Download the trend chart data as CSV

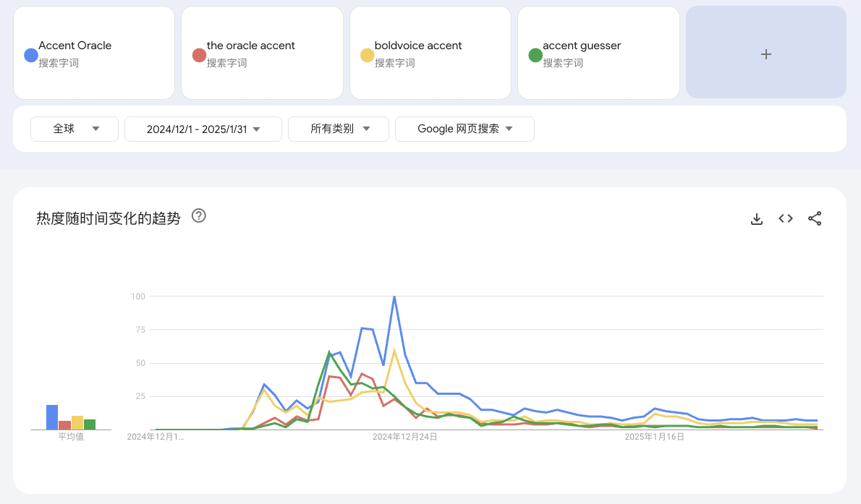coord(757,218)
